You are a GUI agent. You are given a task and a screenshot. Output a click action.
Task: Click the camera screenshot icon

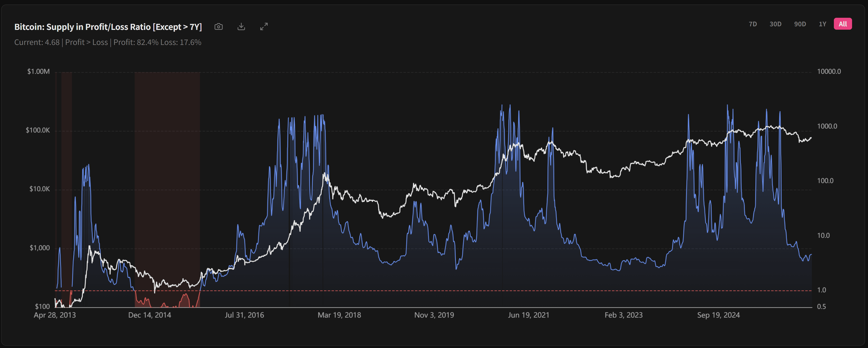(x=219, y=27)
